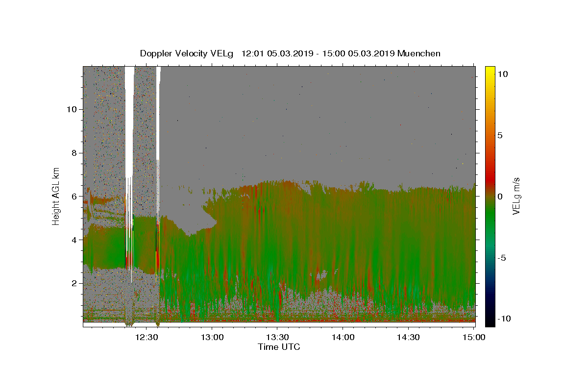Click the 'Height AGL km' axis label
This screenshot has height=392, width=588.
click(x=56, y=196)
